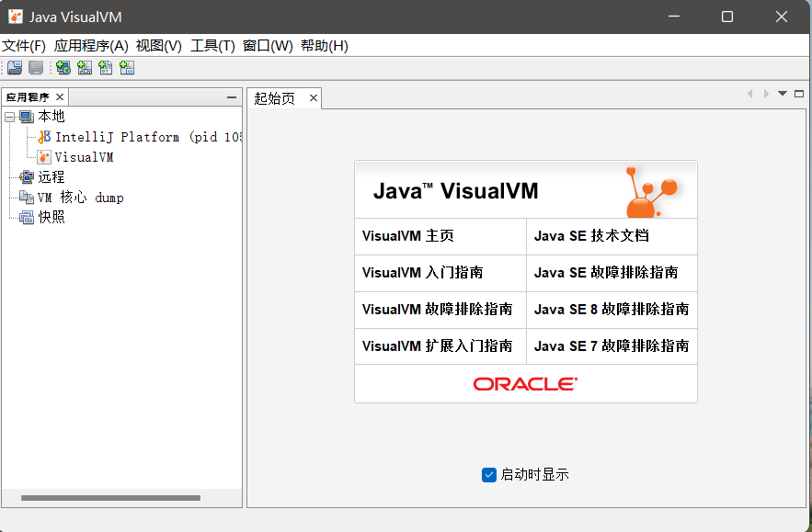The height and width of the screenshot is (532, 812).
Task: Maximize the editor area window
Action: pos(799,94)
